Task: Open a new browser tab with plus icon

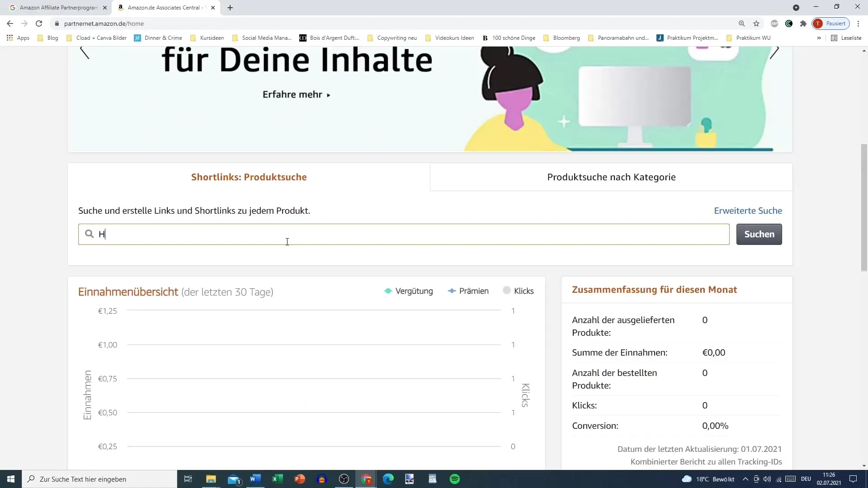Action: [230, 8]
